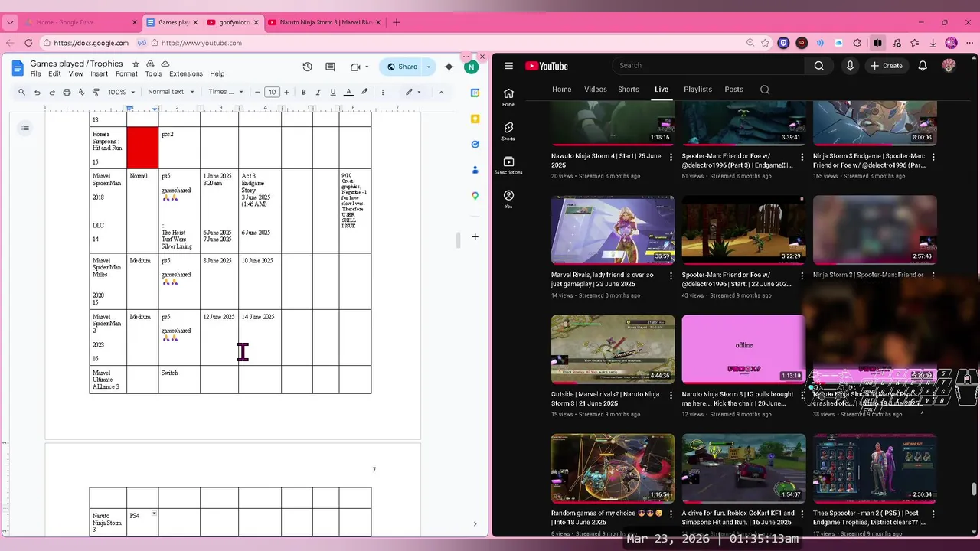Viewport: 980px width, 551px height.
Task: Open the YouTube guide hamburger menu
Action: (508, 66)
